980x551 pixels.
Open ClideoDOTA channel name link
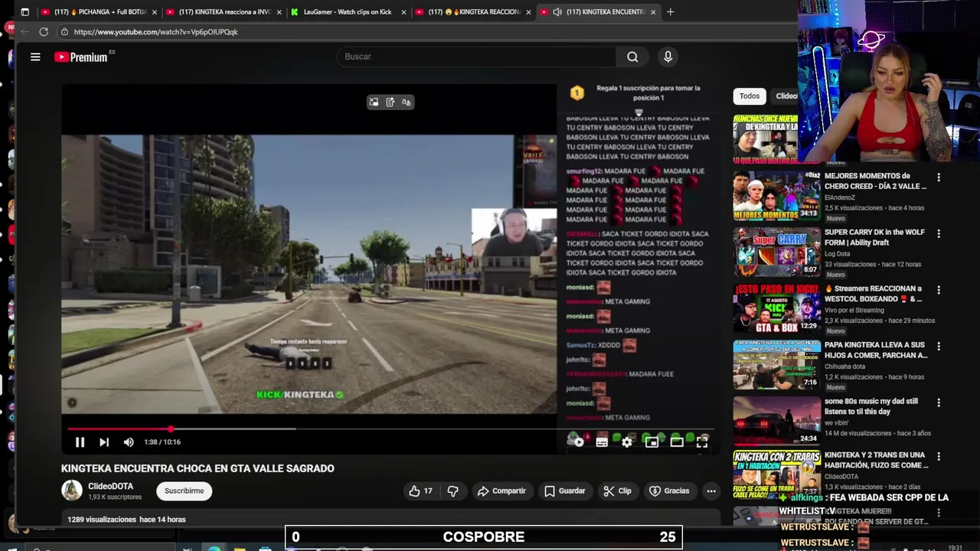(x=111, y=486)
